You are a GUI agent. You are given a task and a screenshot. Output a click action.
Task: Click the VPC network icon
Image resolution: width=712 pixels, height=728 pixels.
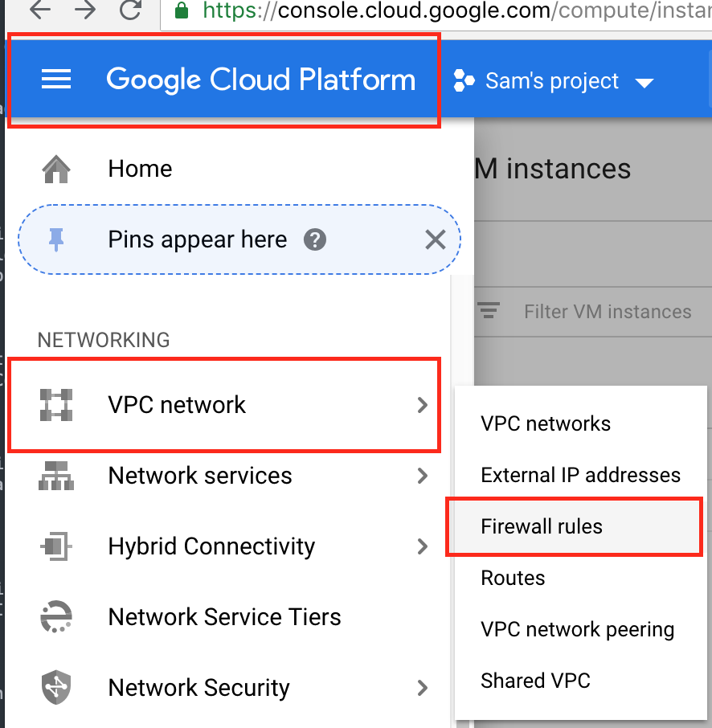(56, 404)
